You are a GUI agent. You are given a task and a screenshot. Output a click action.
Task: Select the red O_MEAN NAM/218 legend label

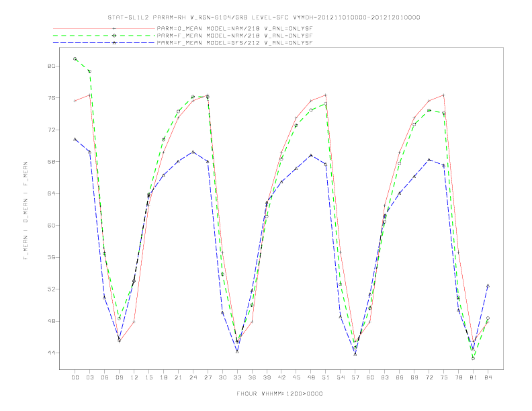click(x=235, y=28)
